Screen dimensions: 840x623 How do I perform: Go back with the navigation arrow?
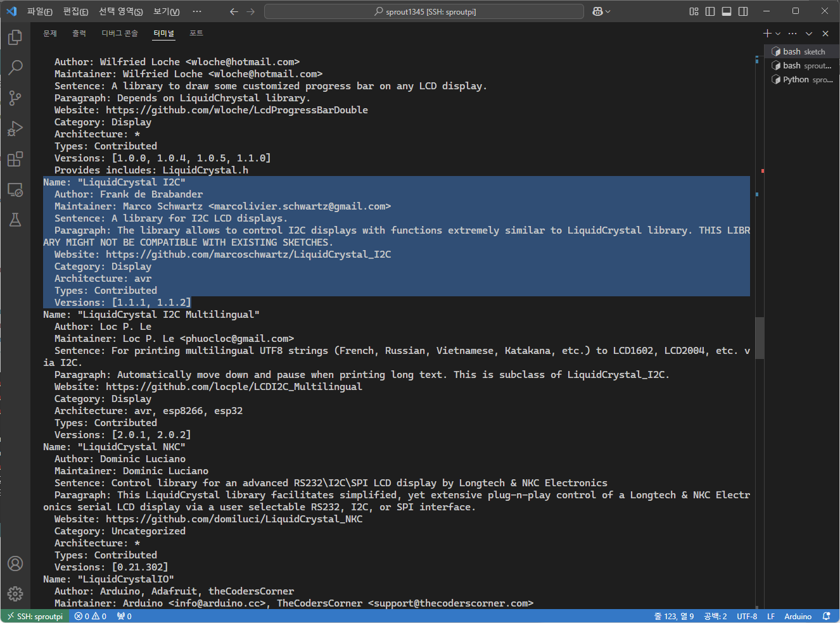click(234, 11)
